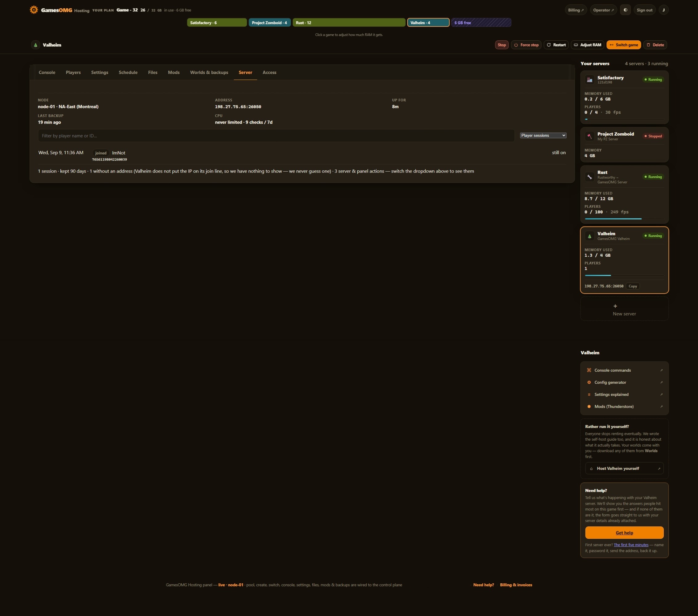This screenshot has height=616, width=698.
Task: Open The first five minutes link
Action: [631, 545]
